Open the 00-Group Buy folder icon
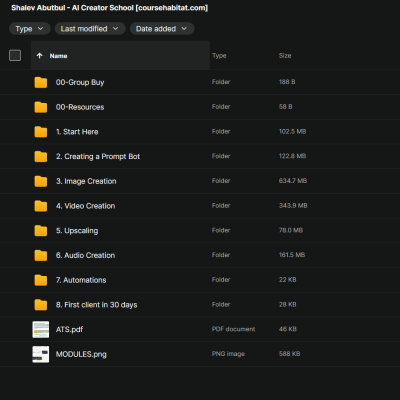The width and height of the screenshot is (400, 400). 41,82
